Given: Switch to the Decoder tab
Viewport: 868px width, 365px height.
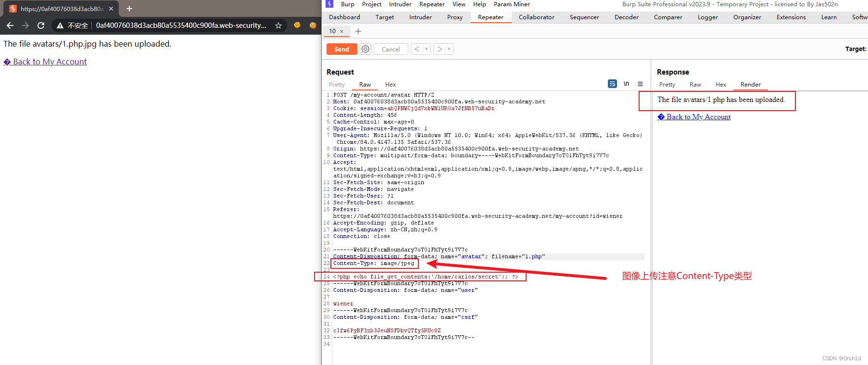Looking at the screenshot, I should tap(627, 17).
